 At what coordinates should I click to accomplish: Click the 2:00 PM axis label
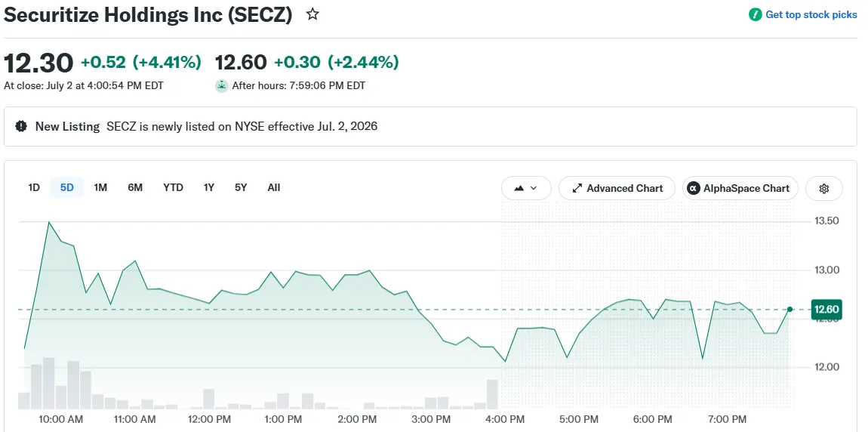(357, 419)
